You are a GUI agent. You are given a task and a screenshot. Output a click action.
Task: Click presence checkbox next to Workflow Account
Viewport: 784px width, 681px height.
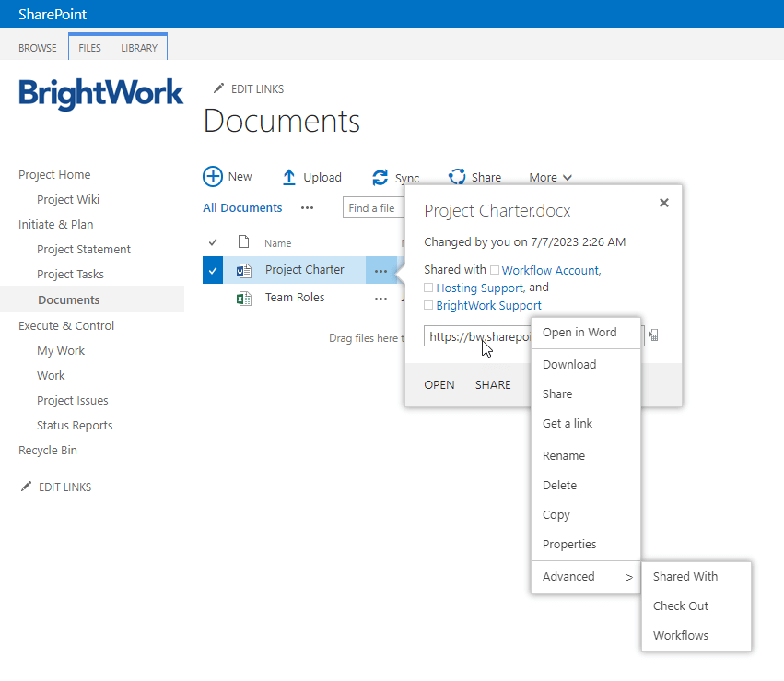(x=495, y=270)
